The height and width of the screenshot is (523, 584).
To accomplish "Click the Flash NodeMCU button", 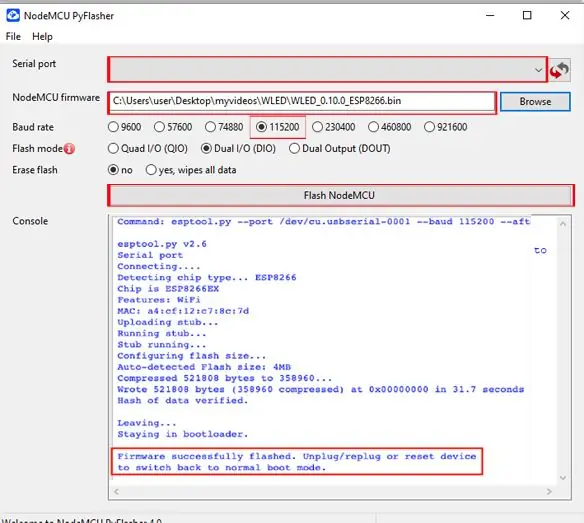I will (340, 195).
